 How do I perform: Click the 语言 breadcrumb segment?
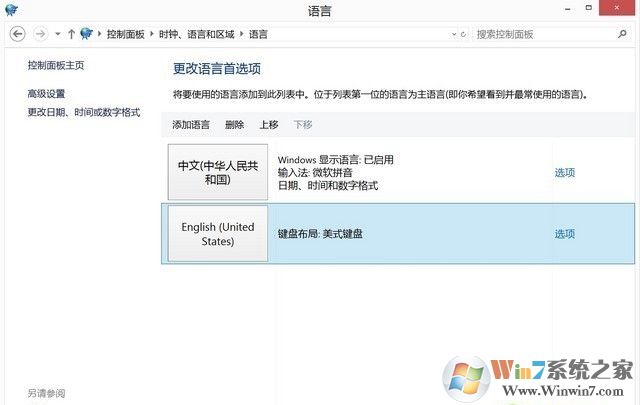tap(258, 34)
